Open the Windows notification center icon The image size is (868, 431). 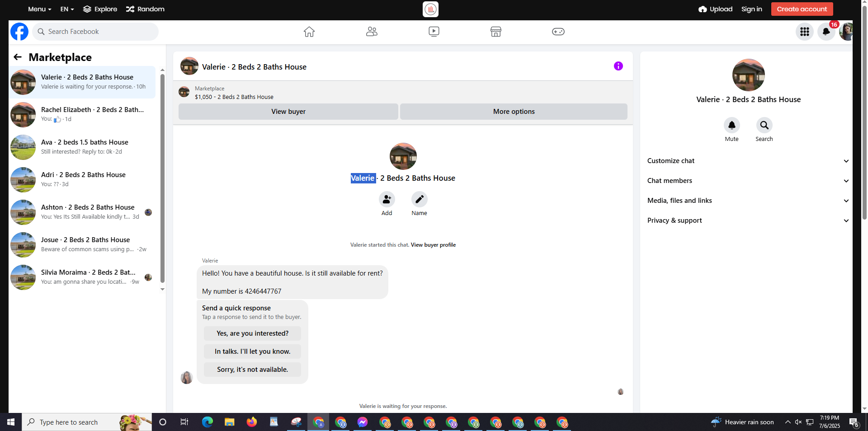click(x=854, y=422)
